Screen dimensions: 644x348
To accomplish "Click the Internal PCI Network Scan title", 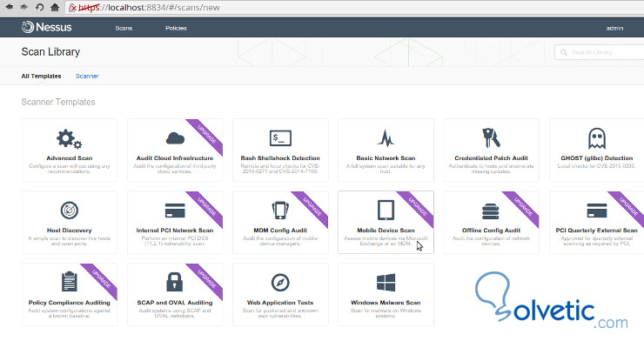I will tap(175, 231).
